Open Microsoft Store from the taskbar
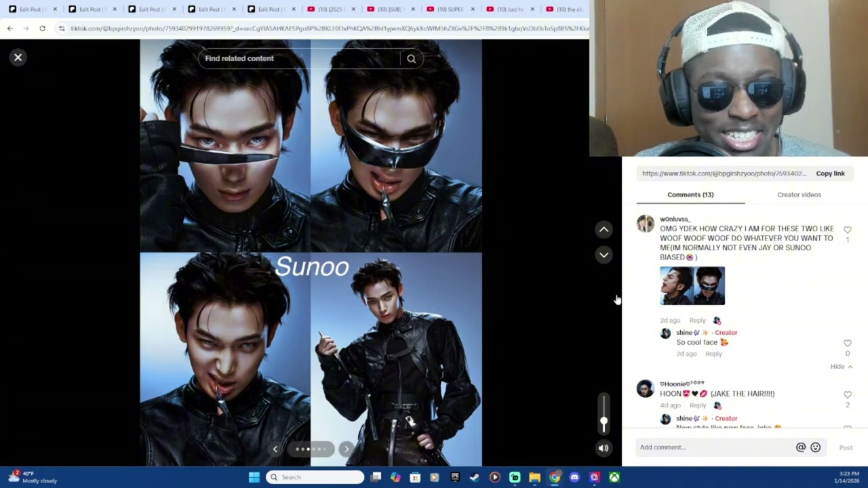868x488 pixels. [x=415, y=477]
